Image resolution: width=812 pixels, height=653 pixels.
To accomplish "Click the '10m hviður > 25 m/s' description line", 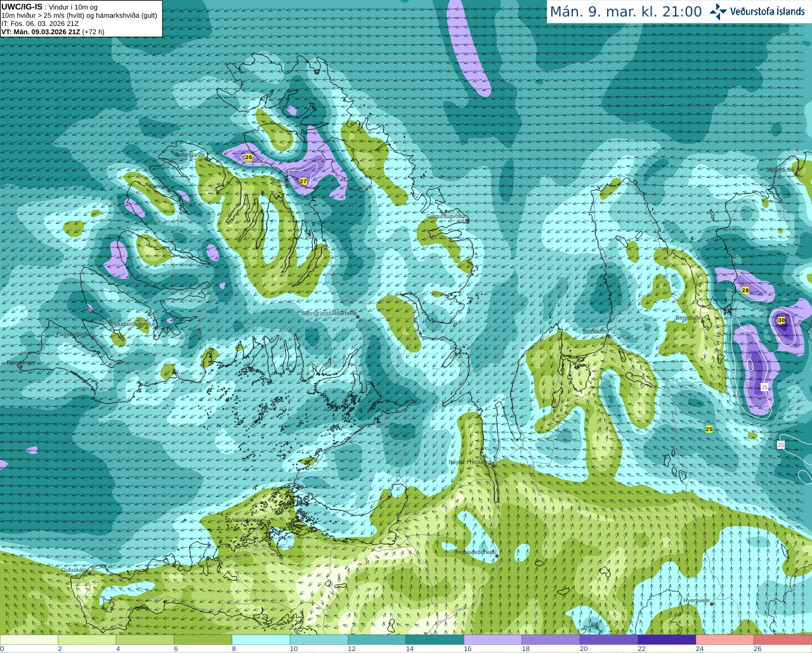I will tap(79, 15).
